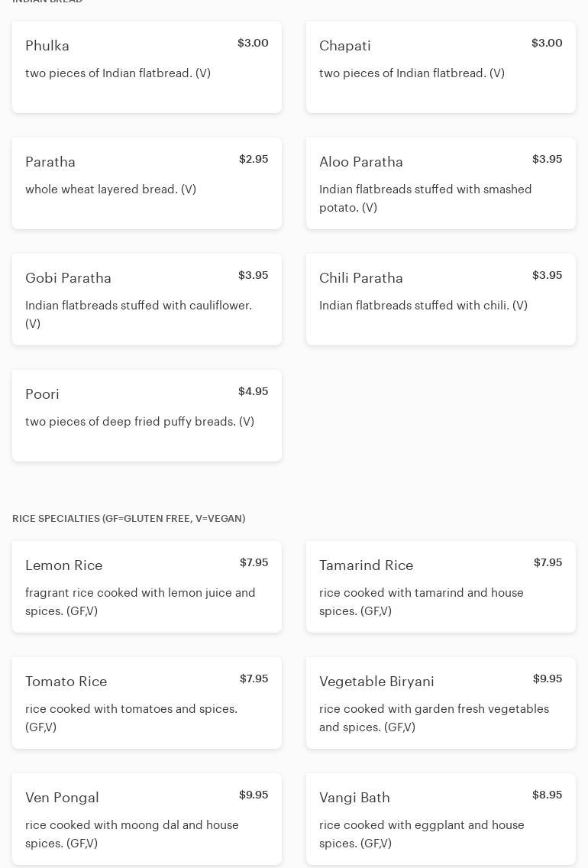The image size is (588, 868).
Task: Open the Lemon Rice item card
Action: click(147, 587)
